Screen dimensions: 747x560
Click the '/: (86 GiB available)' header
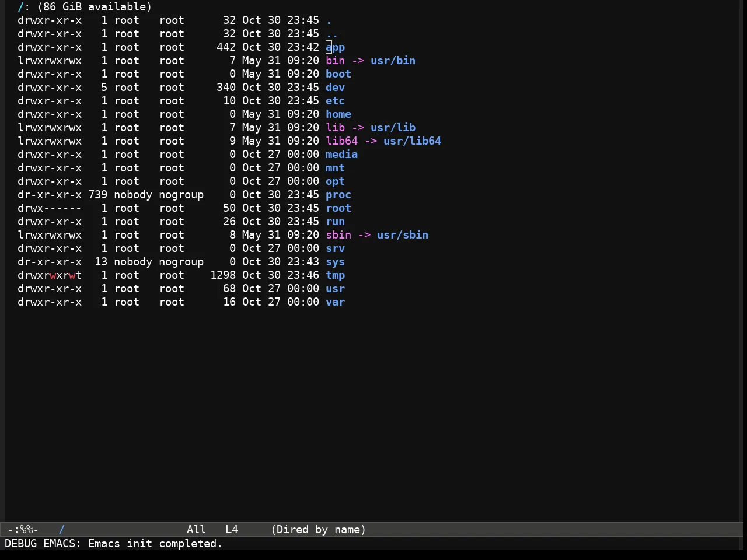click(85, 7)
